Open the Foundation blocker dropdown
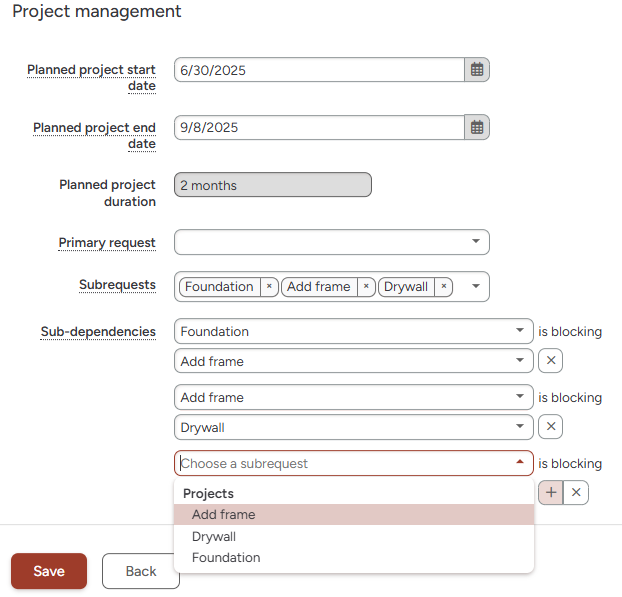Image resolution: width=622 pixels, height=597 pixels. [353, 331]
